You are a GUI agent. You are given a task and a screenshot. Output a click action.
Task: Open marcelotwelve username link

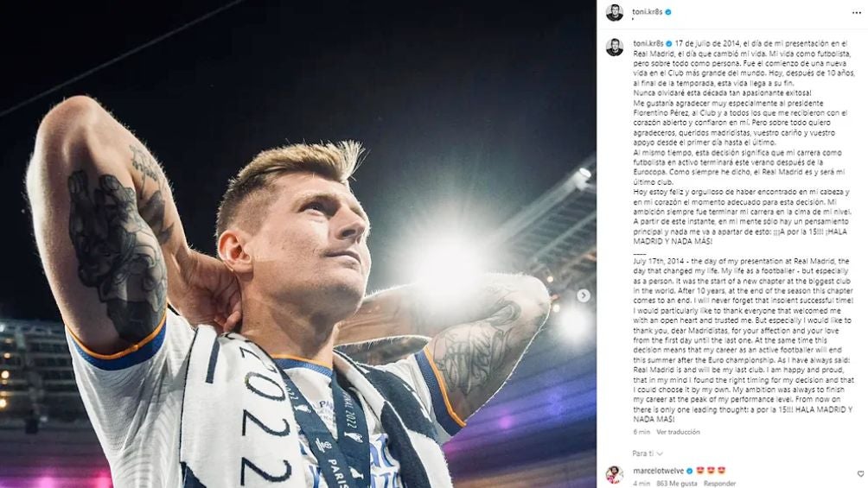(658, 471)
